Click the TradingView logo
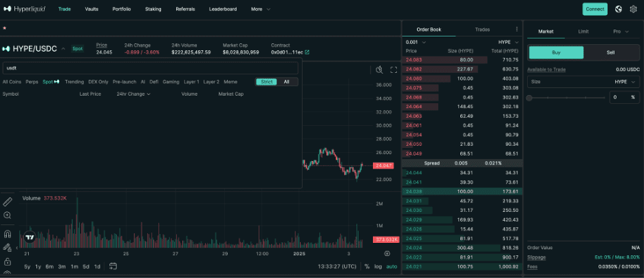Viewport: 644px width, 278px height. point(30,237)
